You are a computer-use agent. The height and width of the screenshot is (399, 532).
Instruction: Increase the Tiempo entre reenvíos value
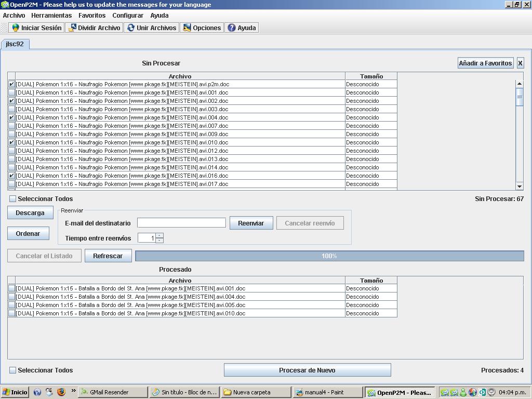159,235
